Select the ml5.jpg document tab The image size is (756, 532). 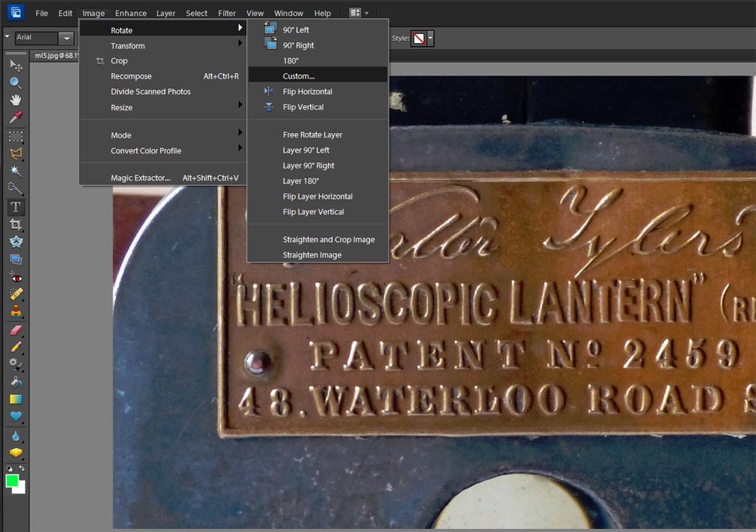[55, 55]
